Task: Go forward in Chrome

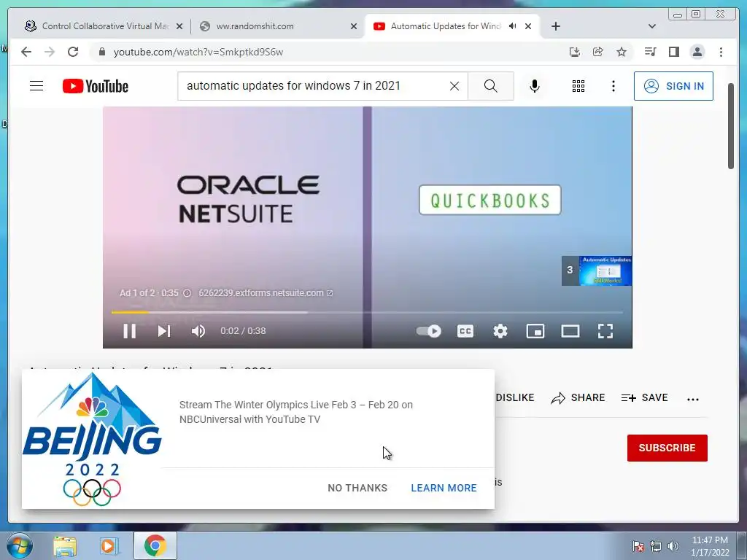Action: coord(50,52)
